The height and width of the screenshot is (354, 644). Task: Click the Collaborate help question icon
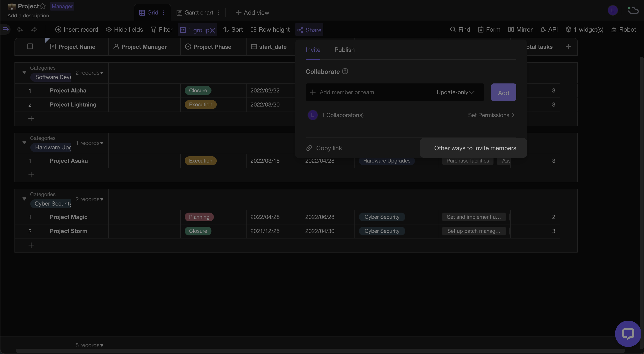tap(345, 71)
